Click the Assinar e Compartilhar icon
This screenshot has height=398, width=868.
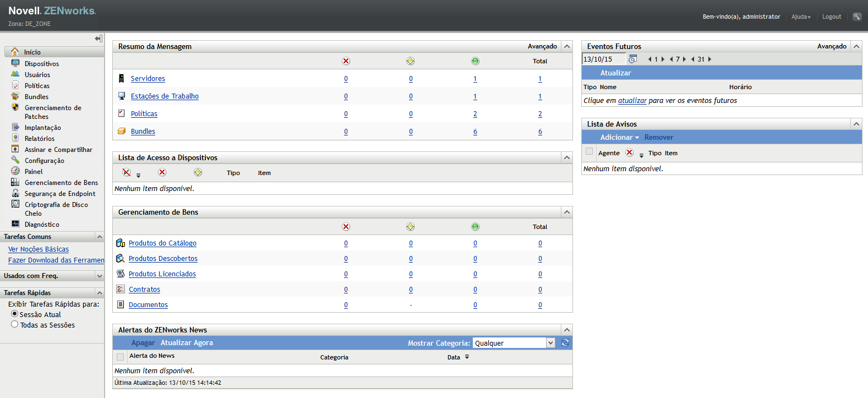(x=15, y=149)
